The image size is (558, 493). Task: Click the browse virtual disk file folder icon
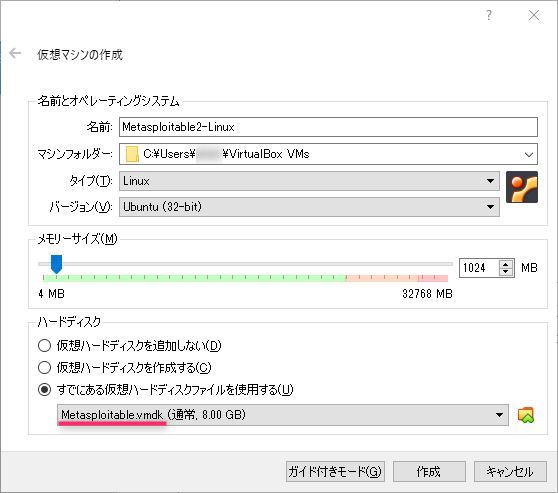click(526, 415)
